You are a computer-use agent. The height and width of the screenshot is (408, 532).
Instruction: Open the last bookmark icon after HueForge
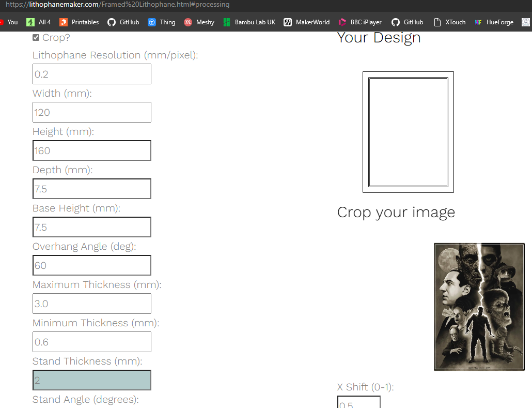coord(526,22)
